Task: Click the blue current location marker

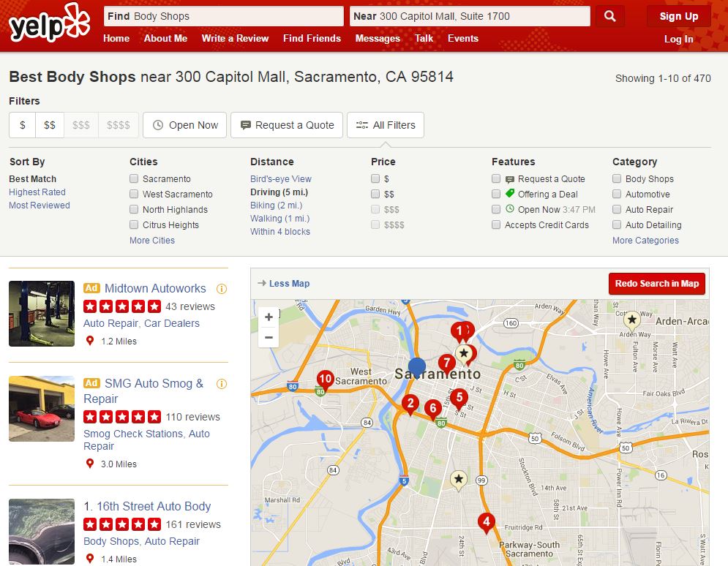Action: click(x=417, y=366)
